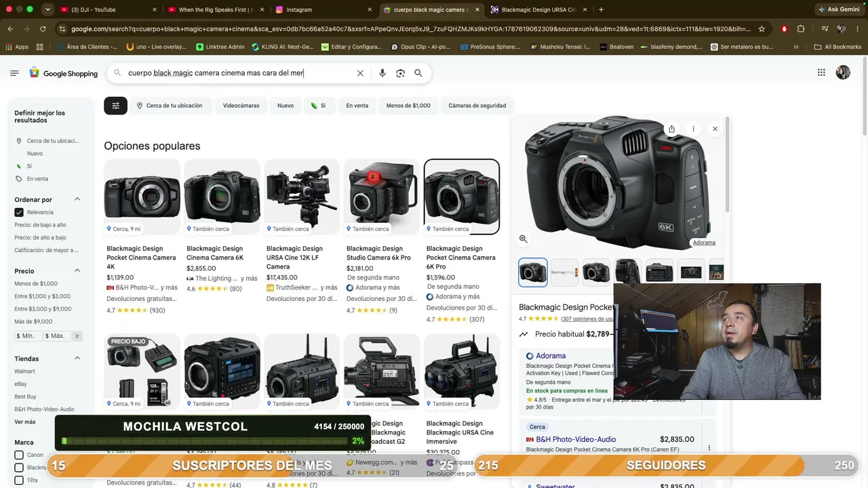The height and width of the screenshot is (488, 868).
Task: Open the all filters button
Action: coord(115,106)
